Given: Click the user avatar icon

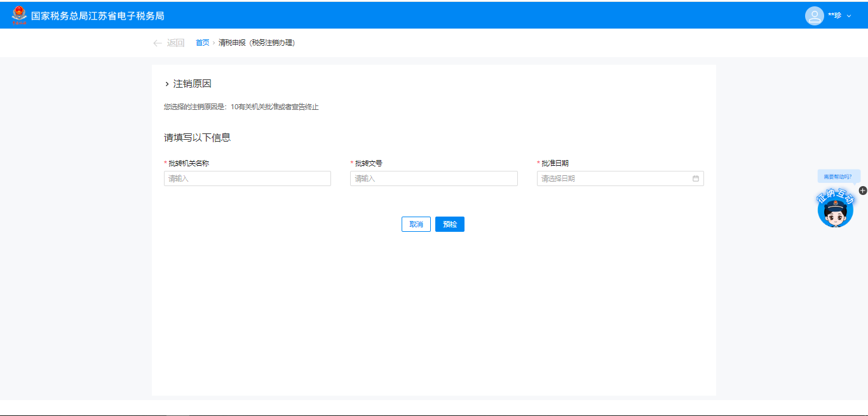Looking at the screenshot, I should 814,15.
